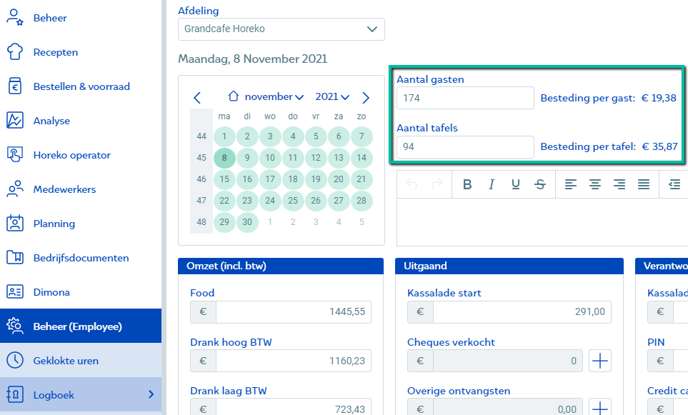688x415 pixels.
Task: Apply strikethrough formatting in editor
Action: point(540,184)
